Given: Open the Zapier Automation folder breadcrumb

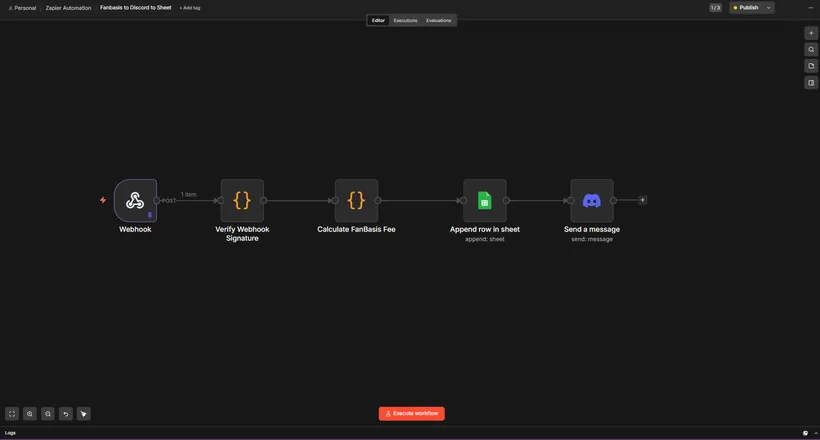Looking at the screenshot, I should coord(68,8).
